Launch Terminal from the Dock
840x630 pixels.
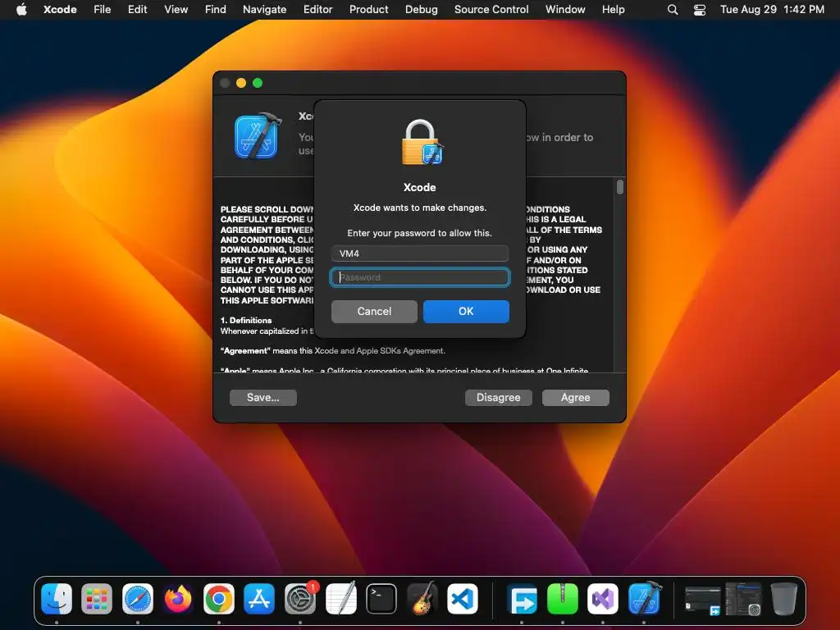coord(381,598)
